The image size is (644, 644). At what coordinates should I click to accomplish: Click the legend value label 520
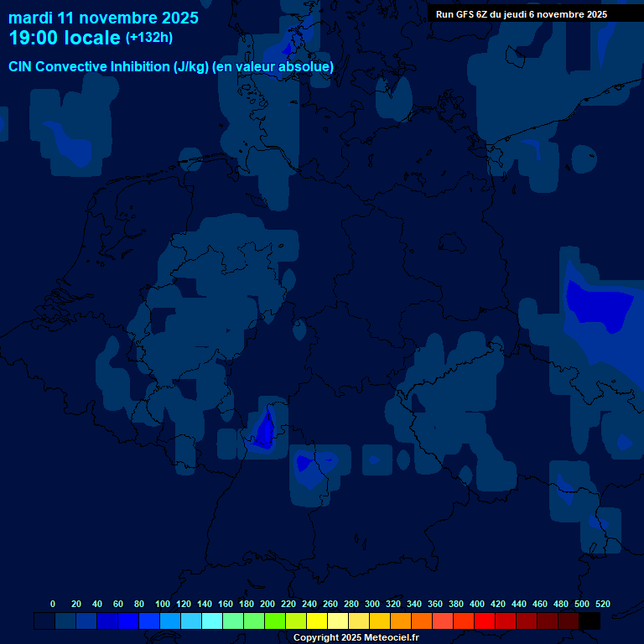tap(602, 604)
